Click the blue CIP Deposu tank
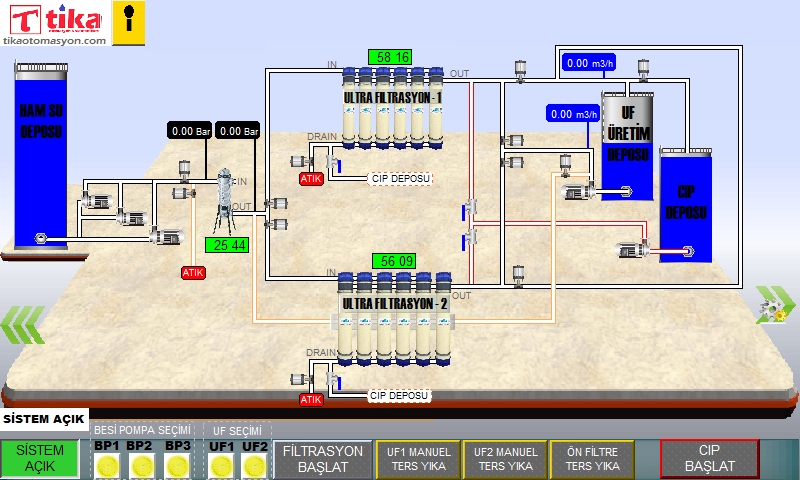The height and width of the screenshot is (480, 800). click(x=685, y=204)
